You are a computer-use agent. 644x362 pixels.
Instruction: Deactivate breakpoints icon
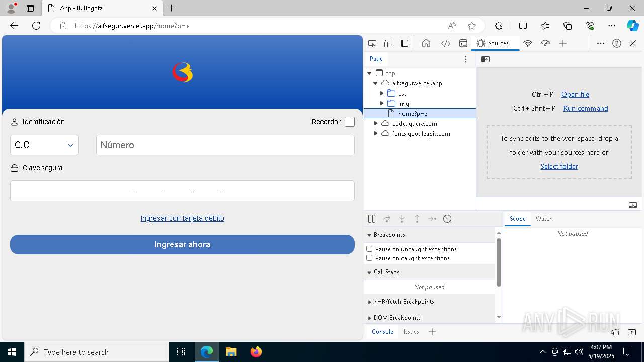(447, 219)
